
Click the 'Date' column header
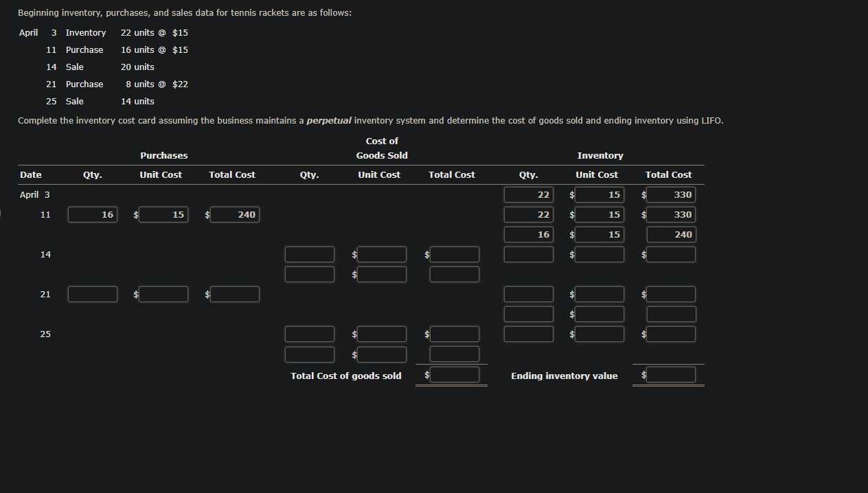click(x=31, y=175)
